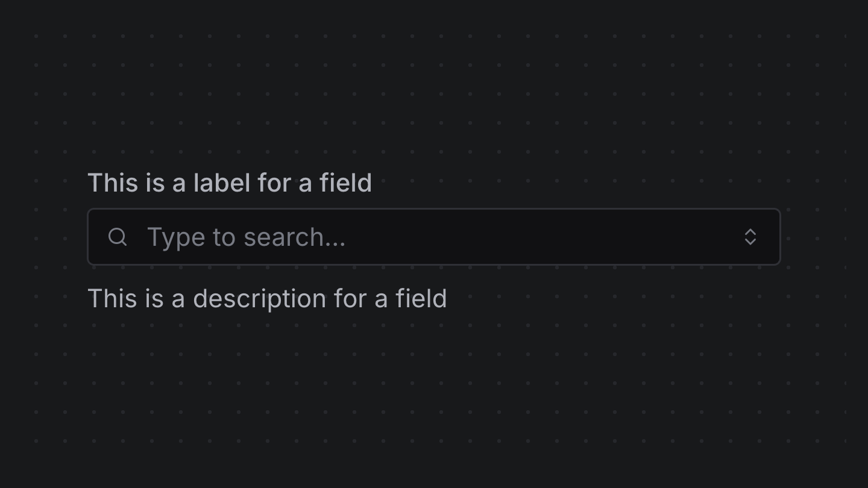Place cursor in the search combobox
Image resolution: width=868 pixels, height=488 pixels.
pos(422,237)
